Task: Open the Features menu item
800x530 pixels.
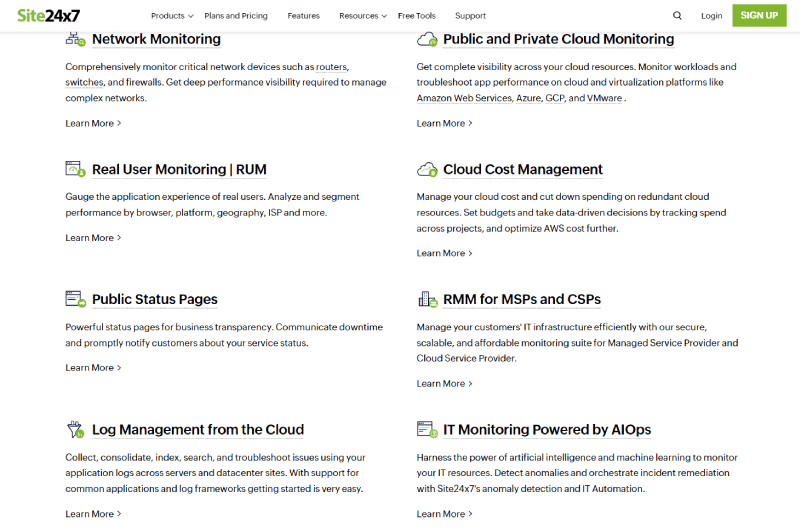Action: [x=304, y=16]
